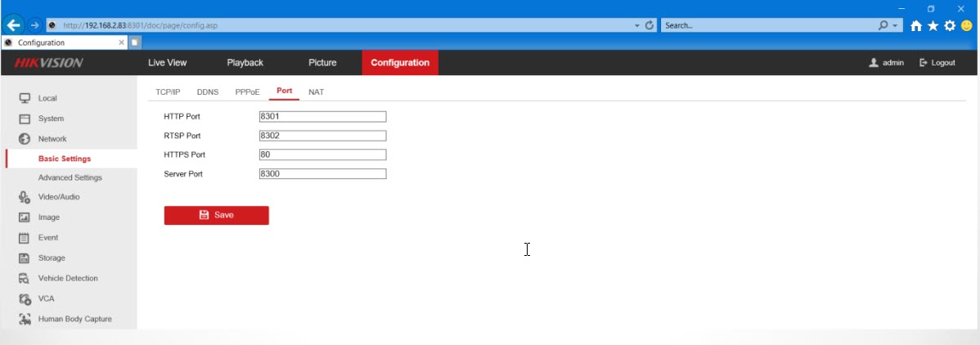Image resolution: width=980 pixels, height=345 pixels.
Task: Click the VCA icon in sidebar
Action: coord(25,299)
